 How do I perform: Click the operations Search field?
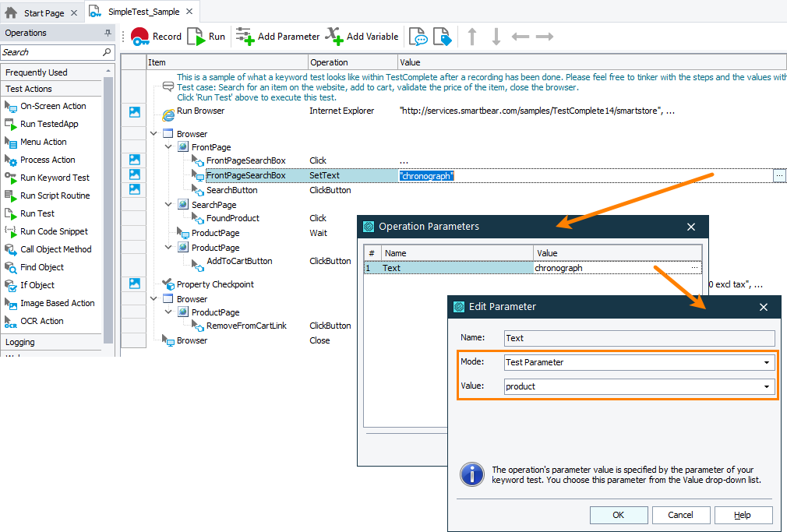[x=51, y=52]
